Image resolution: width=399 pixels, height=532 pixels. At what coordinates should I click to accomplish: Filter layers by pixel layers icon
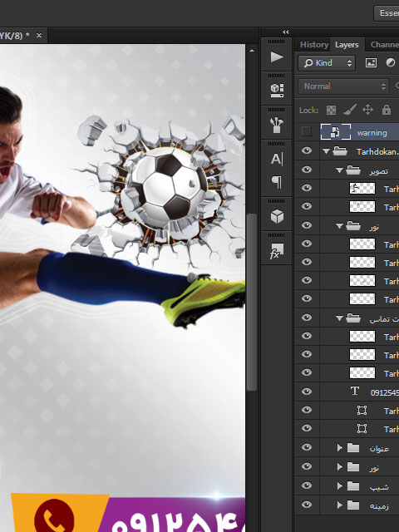point(371,63)
